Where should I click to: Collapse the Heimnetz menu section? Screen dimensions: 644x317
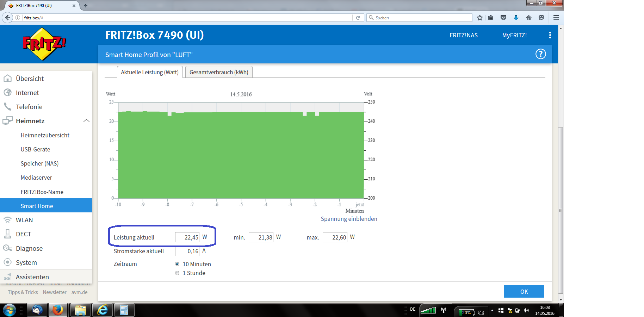[x=86, y=121]
